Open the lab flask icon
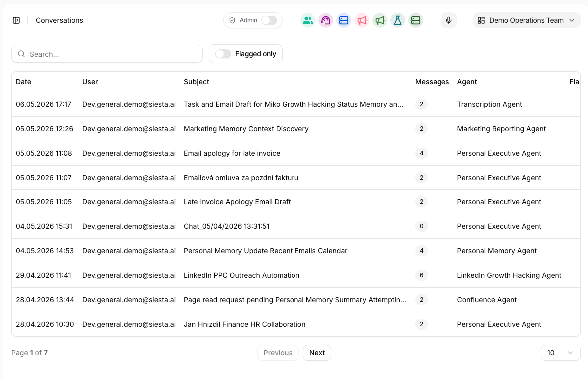This screenshot has width=588, height=379. [398, 20]
